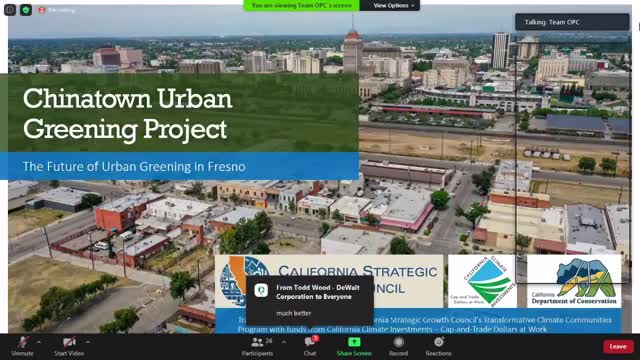Open chat notification from Todd Wood

click(x=310, y=301)
